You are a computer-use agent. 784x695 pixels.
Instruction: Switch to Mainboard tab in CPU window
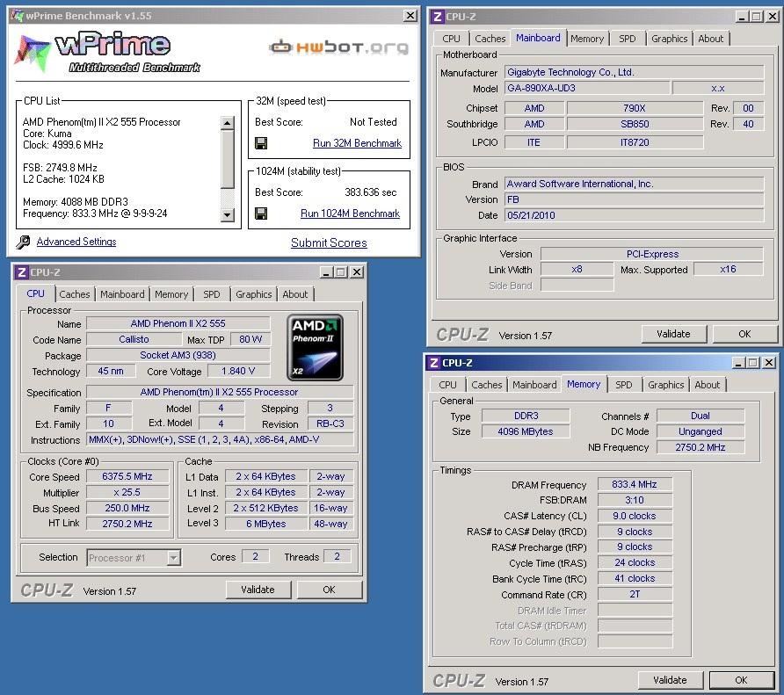click(x=122, y=294)
